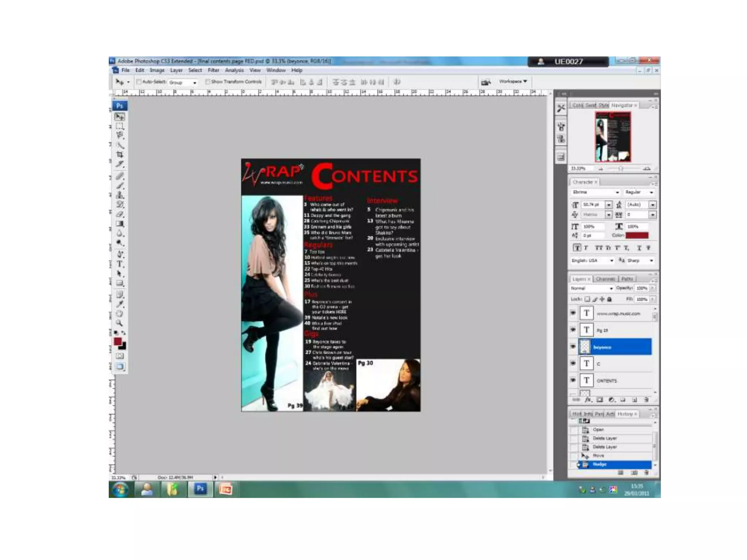The image size is (747, 560).
Task: Open the Analysis menu
Action: pos(234,70)
